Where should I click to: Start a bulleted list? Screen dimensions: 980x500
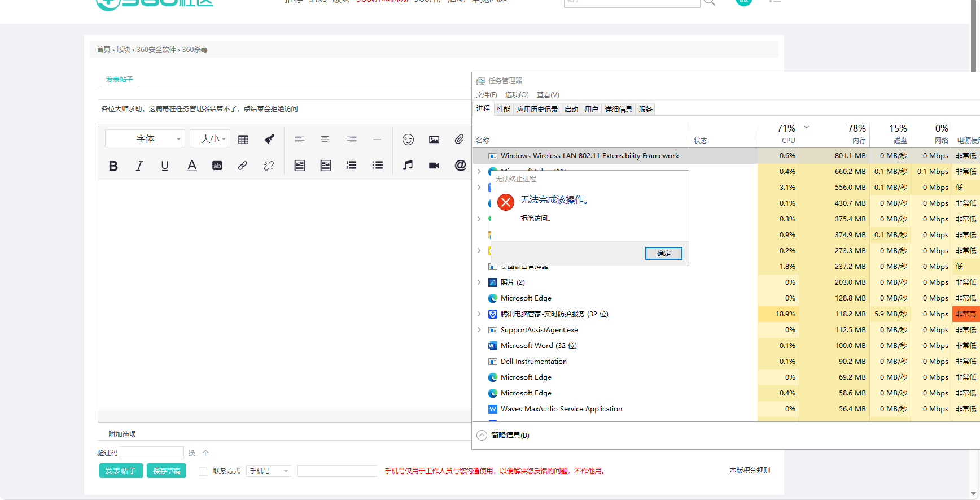[377, 166]
